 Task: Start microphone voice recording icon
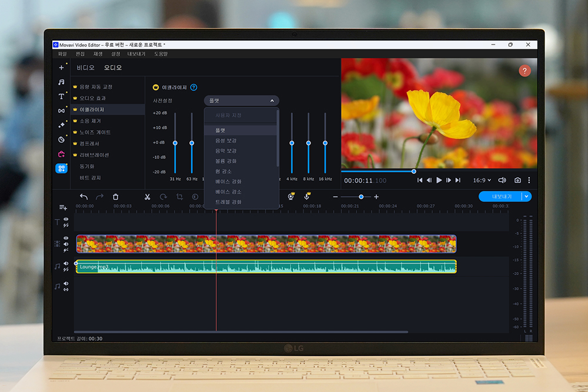click(307, 196)
